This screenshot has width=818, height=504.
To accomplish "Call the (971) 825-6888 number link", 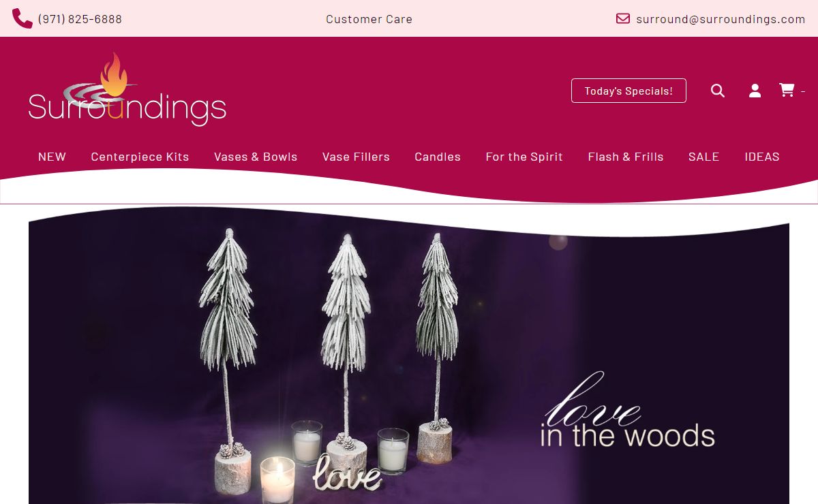I will tap(80, 19).
